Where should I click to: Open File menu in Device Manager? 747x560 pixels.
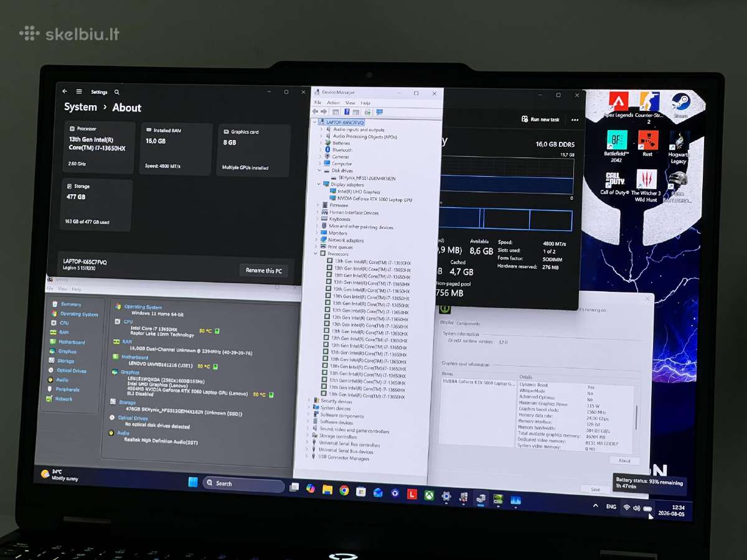click(317, 103)
